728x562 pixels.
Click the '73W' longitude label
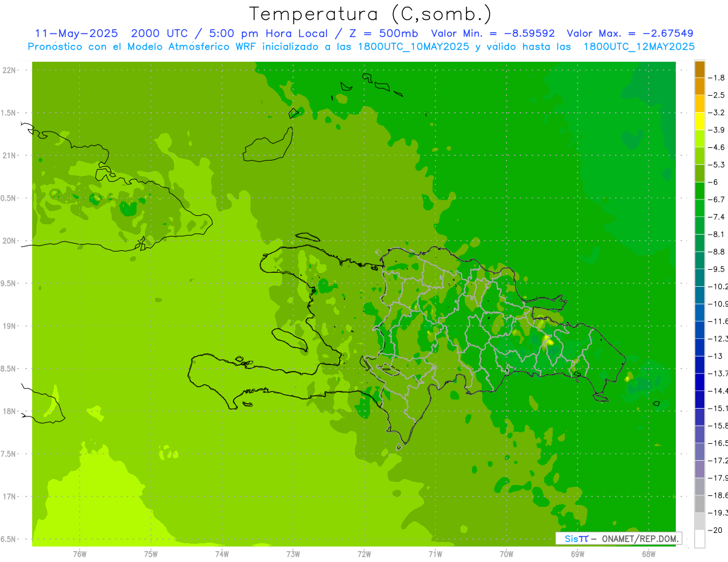pos(293,554)
